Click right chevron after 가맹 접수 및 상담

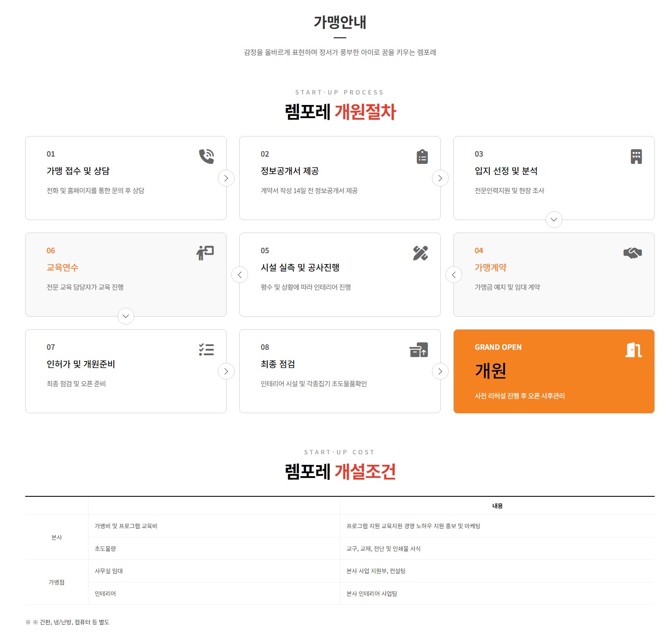tap(226, 178)
